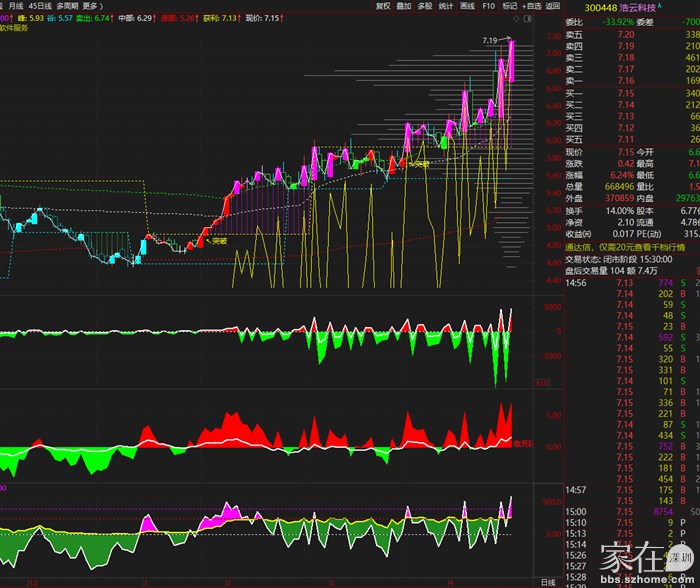Open F10 company information
700x588 pixels.
pyautogui.click(x=488, y=5)
